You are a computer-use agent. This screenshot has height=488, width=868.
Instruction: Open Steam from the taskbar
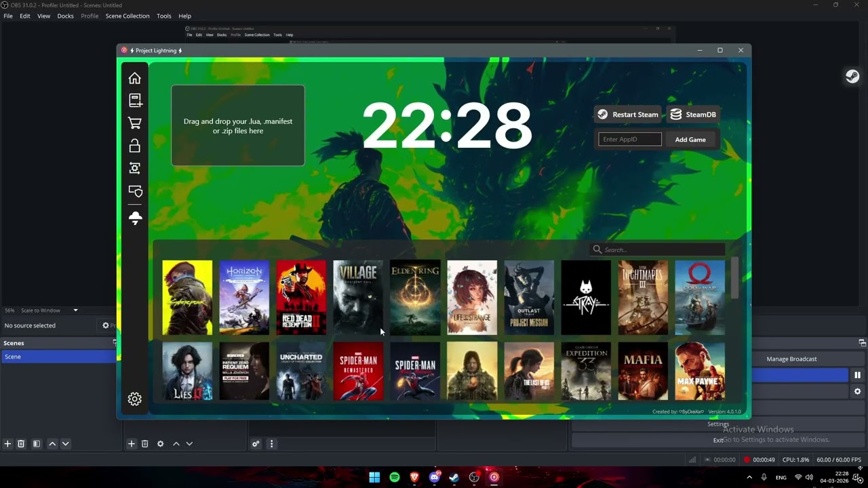[x=454, y=477]
